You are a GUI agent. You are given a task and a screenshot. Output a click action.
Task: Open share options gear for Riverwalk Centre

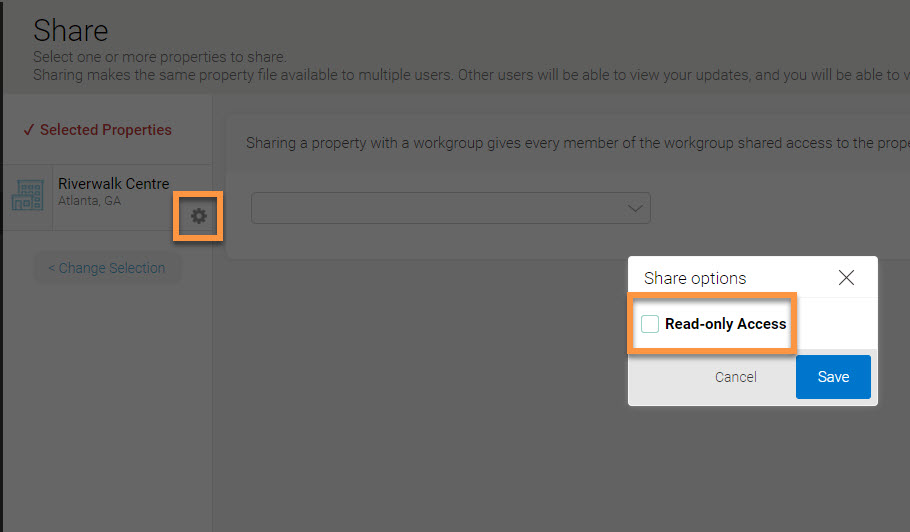pos(198,215)
